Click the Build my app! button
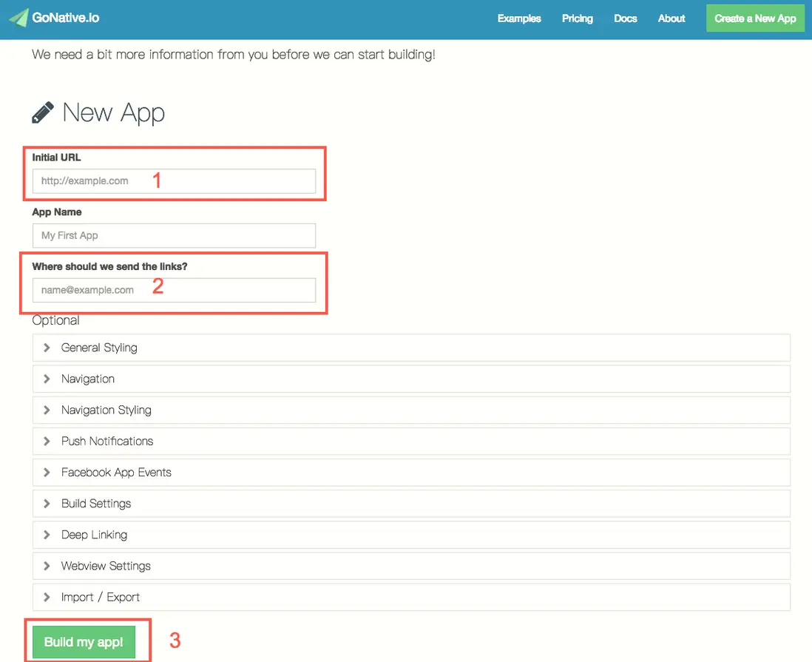Viewport: 812px width, 662px height. pos(84,642)
